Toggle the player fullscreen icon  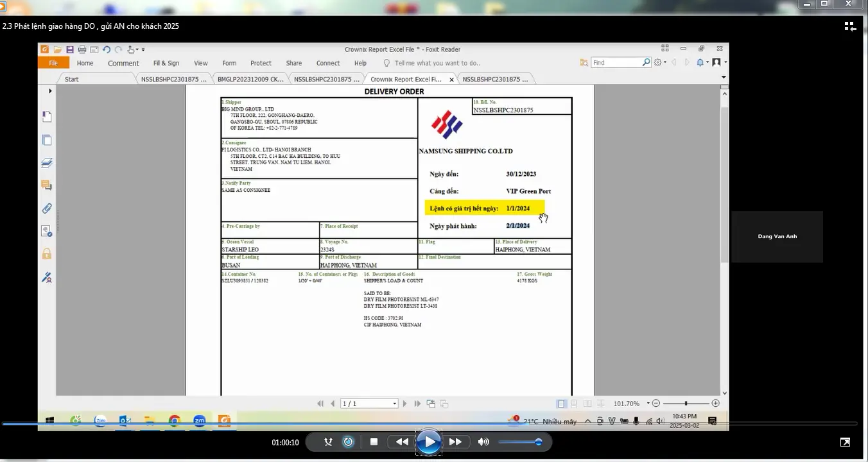(846, 442)
